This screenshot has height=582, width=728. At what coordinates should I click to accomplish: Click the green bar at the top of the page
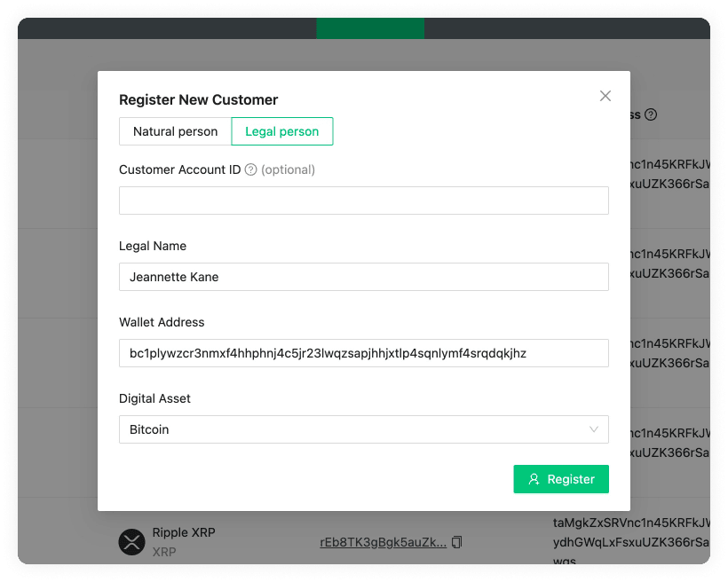point(370,28)
